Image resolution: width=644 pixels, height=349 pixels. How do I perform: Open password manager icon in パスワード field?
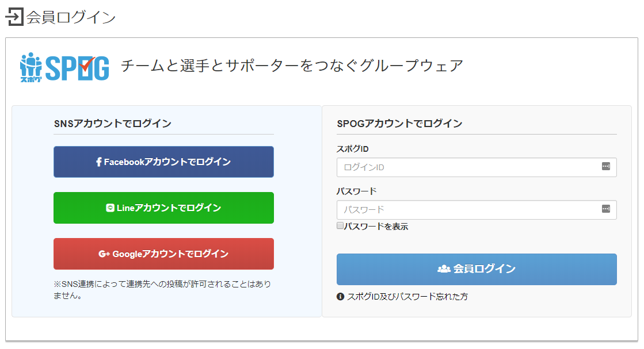click(606, 209)
